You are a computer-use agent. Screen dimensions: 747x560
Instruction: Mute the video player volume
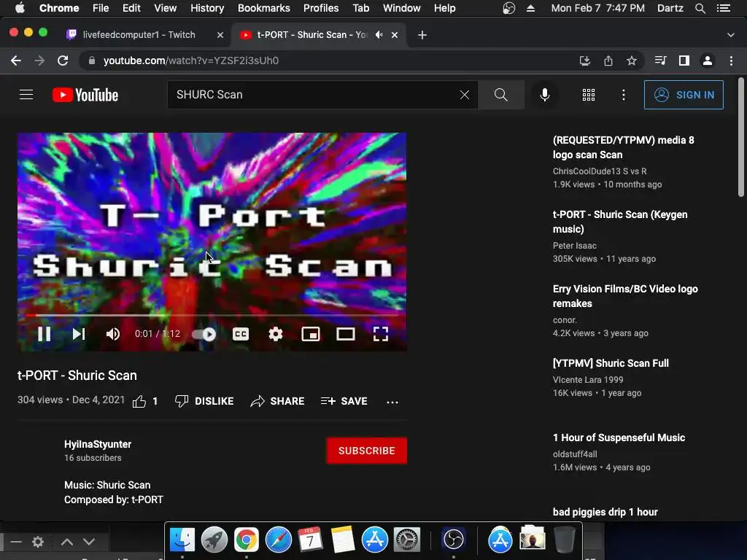(x=113, y=334)
